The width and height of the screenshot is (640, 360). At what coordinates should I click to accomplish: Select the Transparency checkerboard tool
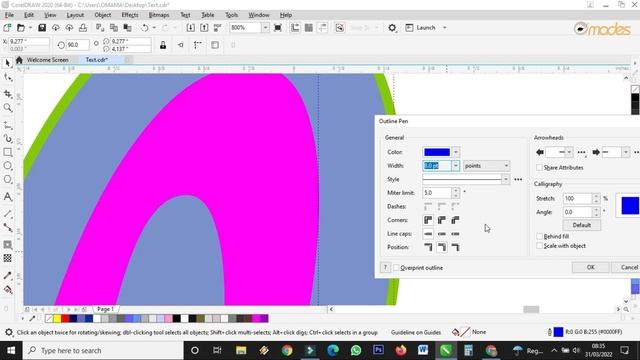coord(7,258)
